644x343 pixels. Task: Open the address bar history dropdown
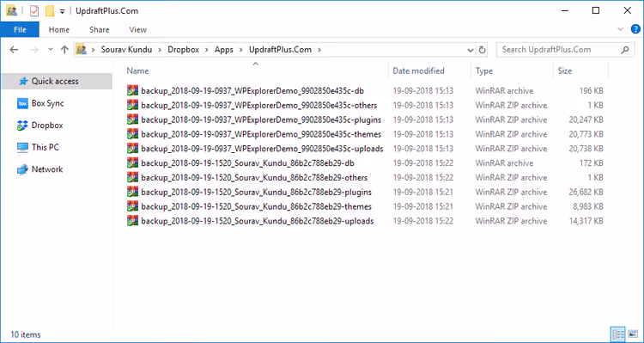(x=471, y=50)
